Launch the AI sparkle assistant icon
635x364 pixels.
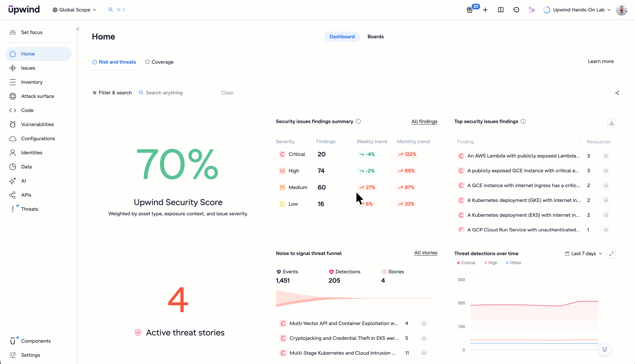coord(532,10)
